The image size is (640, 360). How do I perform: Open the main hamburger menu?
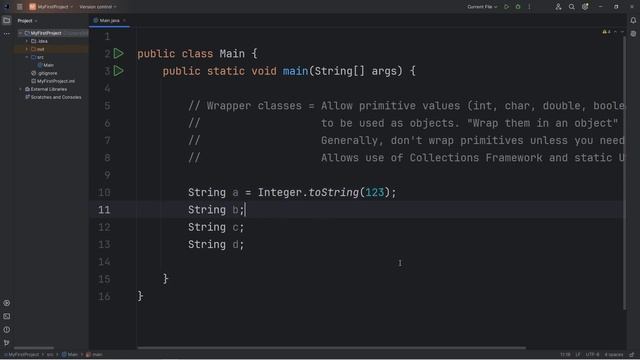20,7
